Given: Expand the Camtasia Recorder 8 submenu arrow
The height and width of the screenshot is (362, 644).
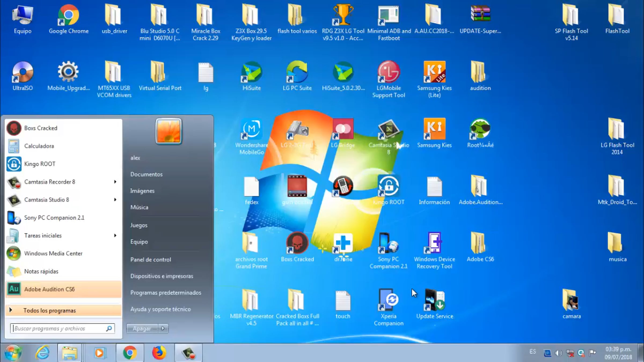Looking at the screenshot, I should [115, 182].
